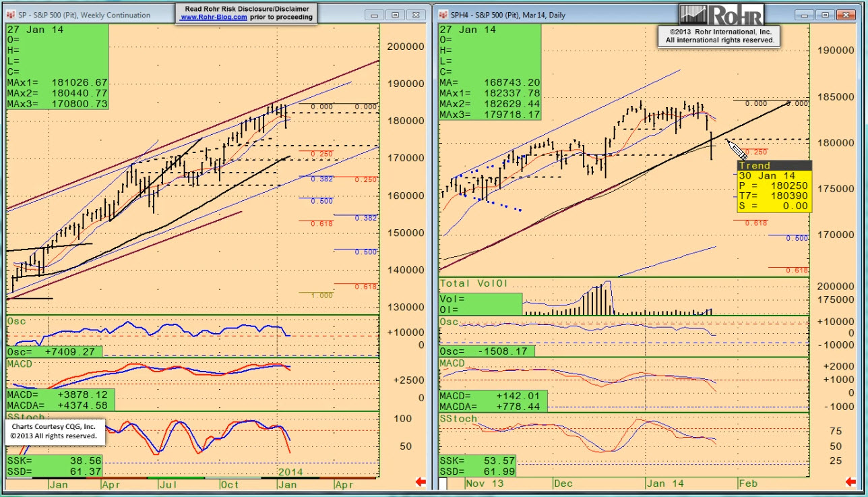Click the daily chart's red scroll-left arrow
The height and width of the screenshot is (497, 868).
tap(852, 481)
